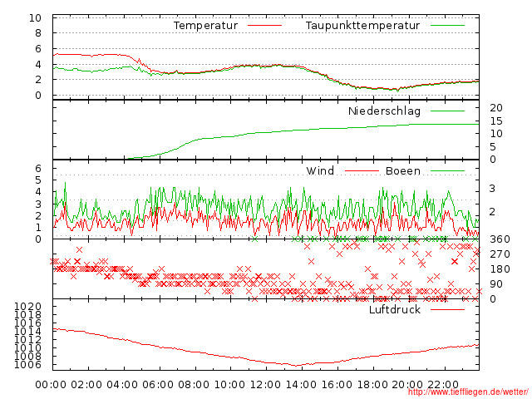The height and width of the screenshot is (399, 532).
Task: Click the Niederschlag legend label
Action: (x=384, y=111)
